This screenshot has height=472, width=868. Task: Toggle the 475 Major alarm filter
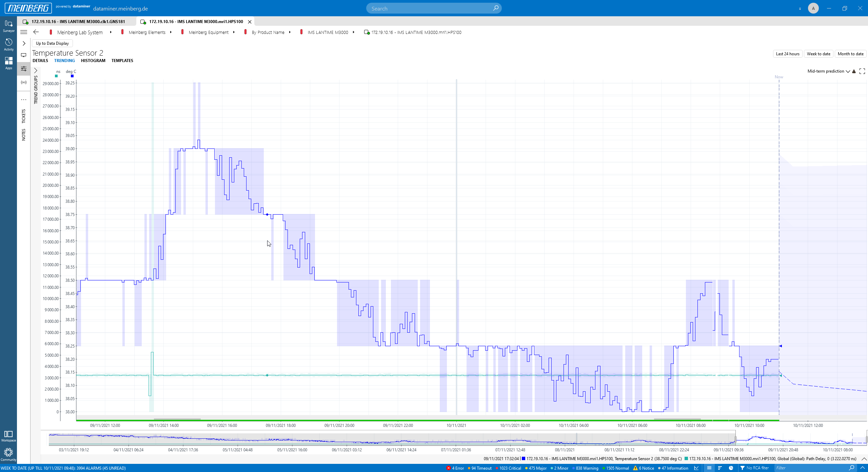point(536,468)
